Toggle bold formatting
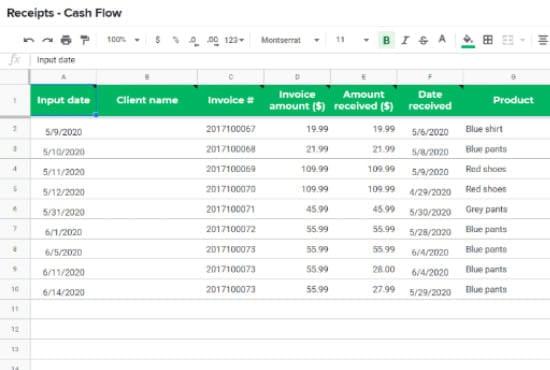This screenshot has height=370, width=550. pyautogui.click(x=386, y=40)
